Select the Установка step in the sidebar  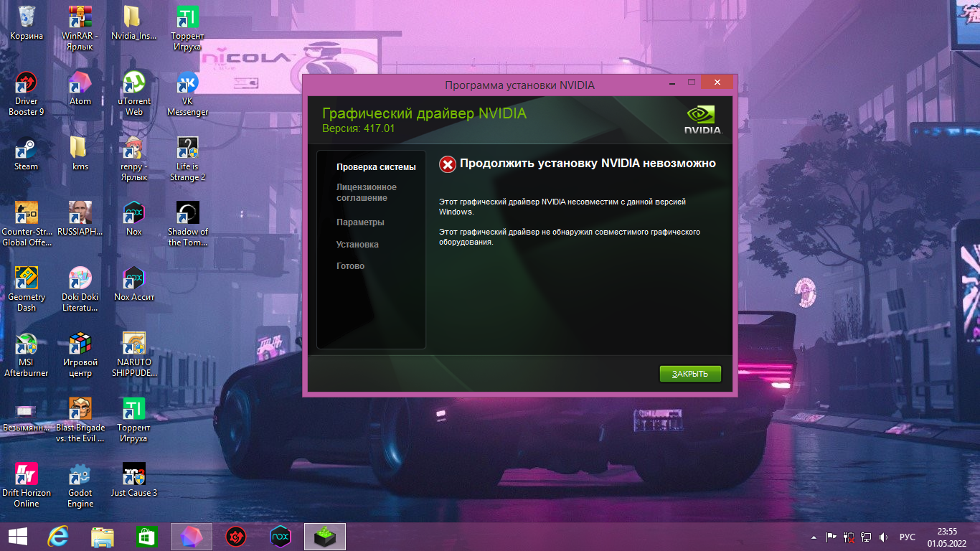pyautogui.click(x=357, y=245)
